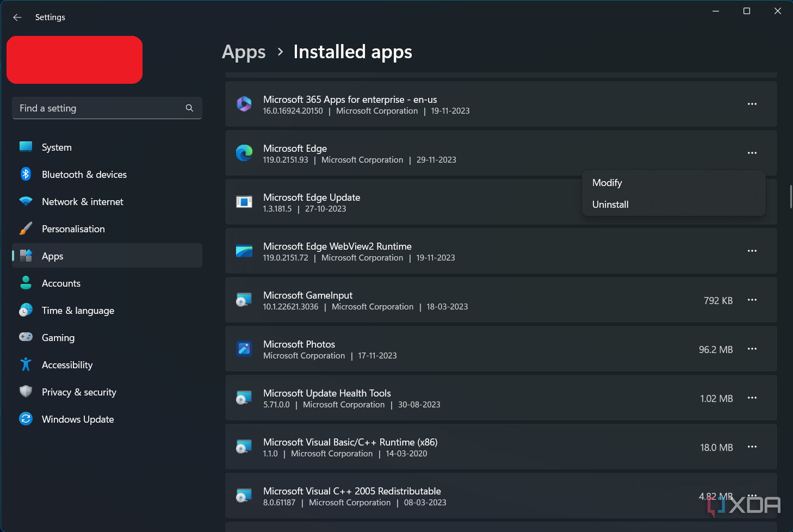Click in the Find a setting search box

click(x=107, y=108)
